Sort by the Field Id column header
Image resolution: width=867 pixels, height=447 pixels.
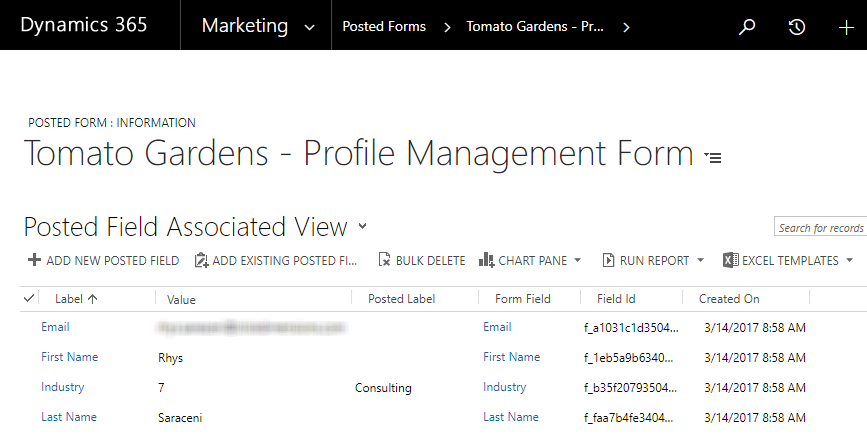[x=616, y=299]
